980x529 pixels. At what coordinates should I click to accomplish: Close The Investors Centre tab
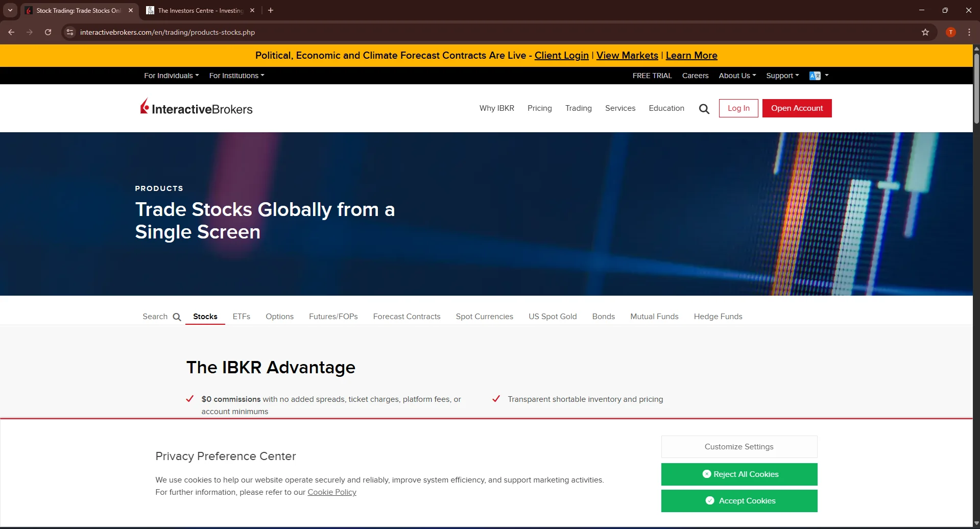point(252,10)
